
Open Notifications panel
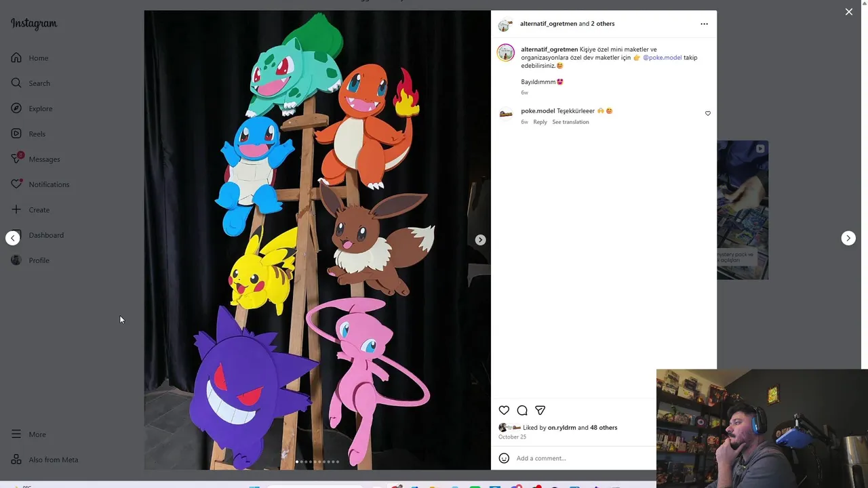pos(40,184)
